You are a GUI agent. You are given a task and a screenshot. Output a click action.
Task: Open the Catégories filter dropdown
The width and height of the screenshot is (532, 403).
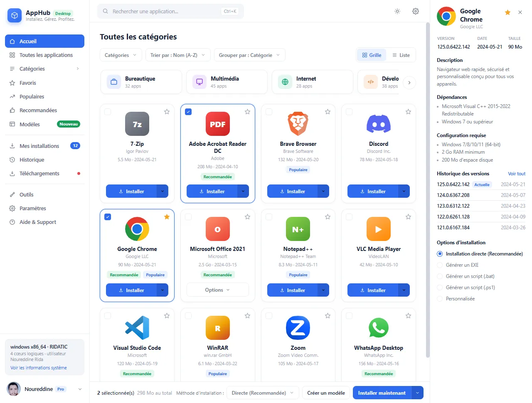coord(121,55)
